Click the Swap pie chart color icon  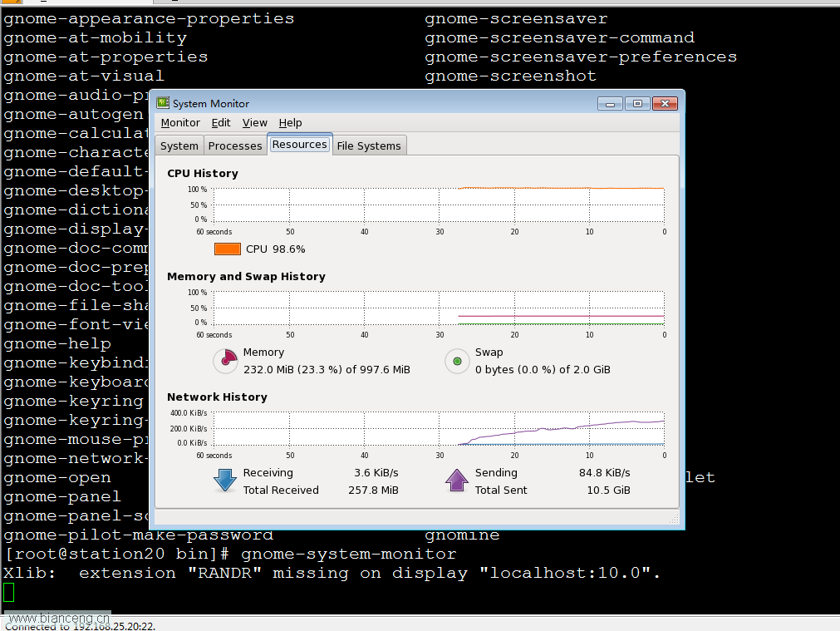click(x=457, y=361)
